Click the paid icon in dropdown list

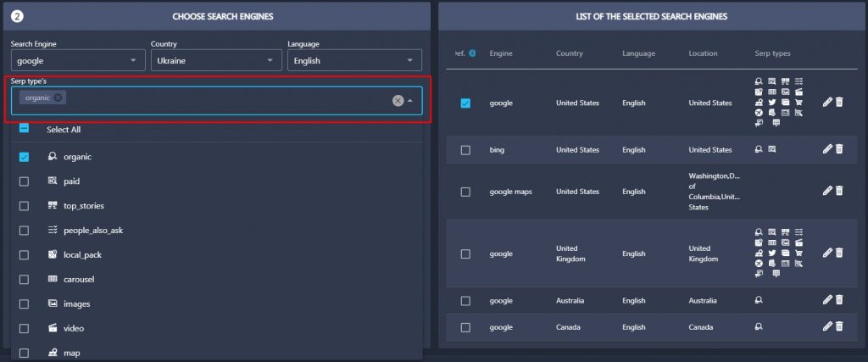(53, 181)
